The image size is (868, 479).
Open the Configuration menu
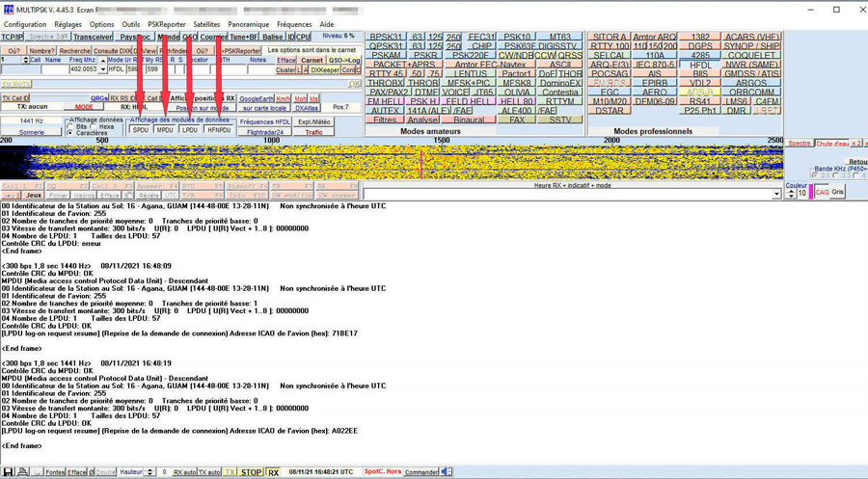click(25, 24)
